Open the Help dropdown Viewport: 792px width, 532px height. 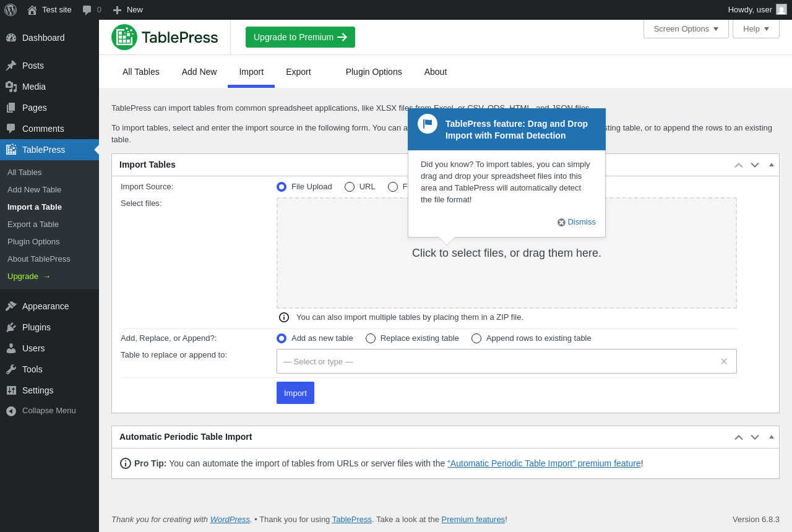point(756,28)
